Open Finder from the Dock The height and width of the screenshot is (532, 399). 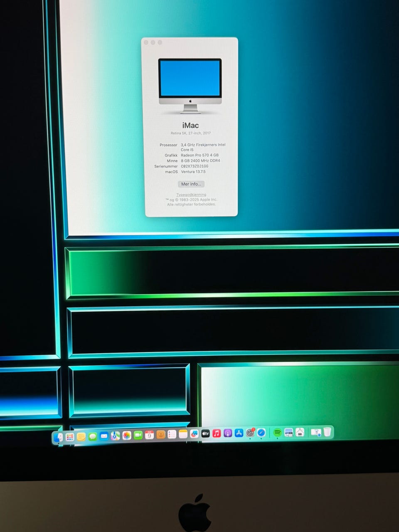point(59,438)
